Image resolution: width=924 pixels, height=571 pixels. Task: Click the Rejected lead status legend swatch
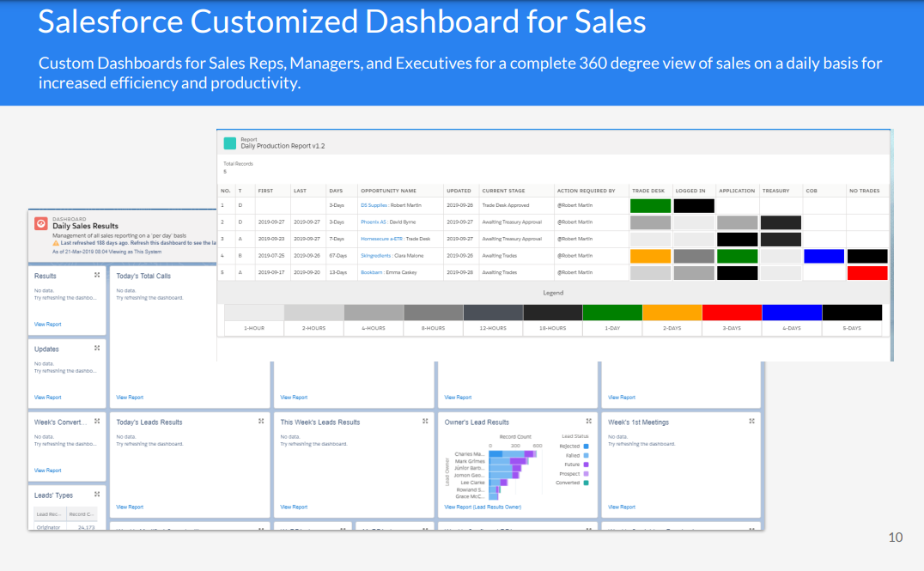586,446
